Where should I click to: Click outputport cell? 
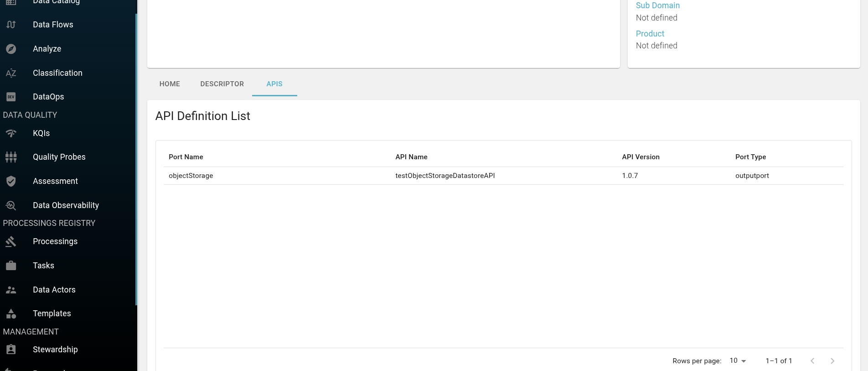pyautogui.click(x=752, y=176)
